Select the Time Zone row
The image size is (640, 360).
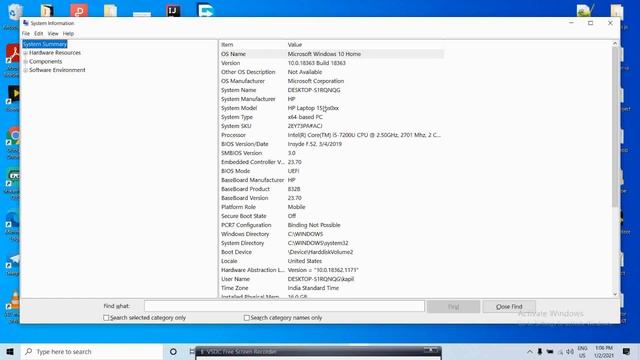[x=331, y=288]
